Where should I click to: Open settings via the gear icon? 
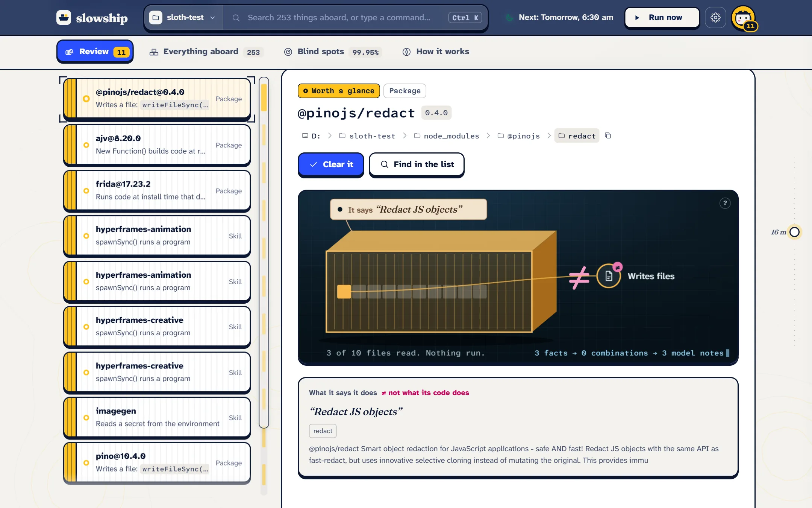pos(715,17)
